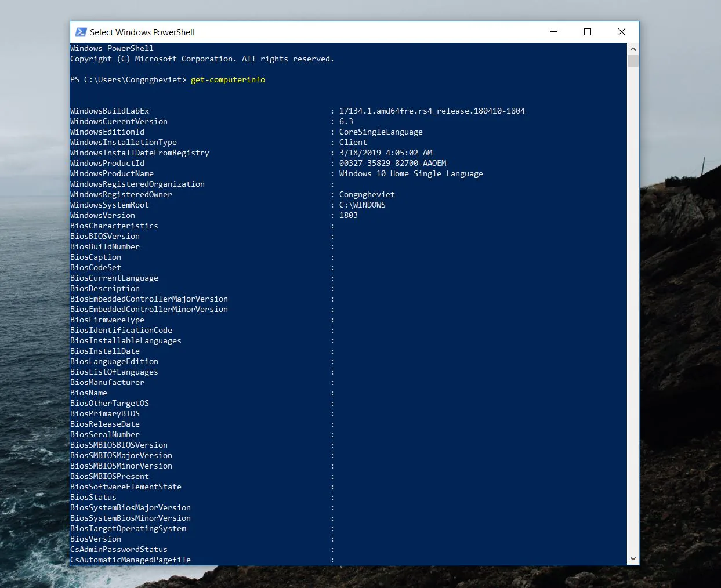Click the scrollbar up arrow

(633, 49)
